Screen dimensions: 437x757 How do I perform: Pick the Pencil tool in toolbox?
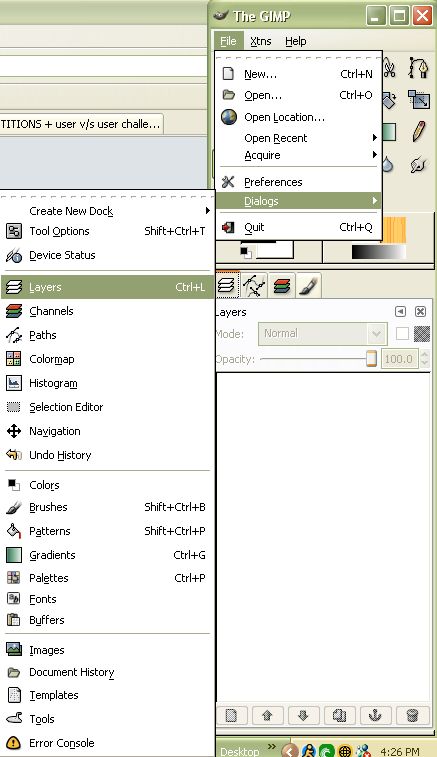point(419,131)
